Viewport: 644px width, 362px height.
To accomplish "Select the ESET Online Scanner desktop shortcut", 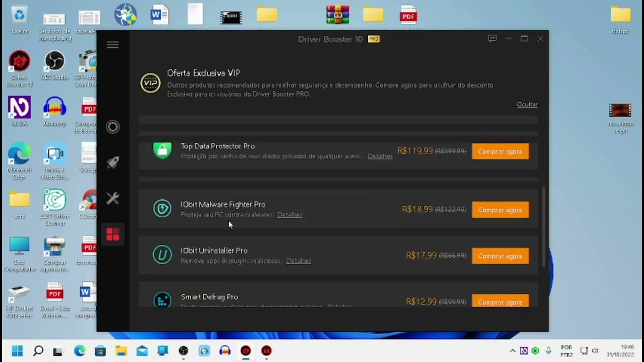I will coord(54,207).
